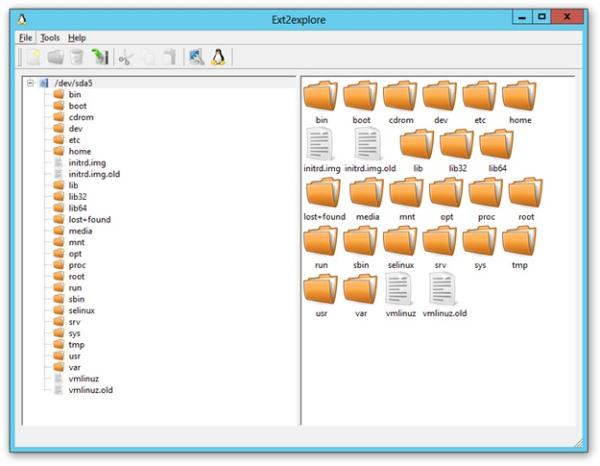Click the vmlinuz.old file icon in right pane
600x466 pixels.
coord(443,289)
